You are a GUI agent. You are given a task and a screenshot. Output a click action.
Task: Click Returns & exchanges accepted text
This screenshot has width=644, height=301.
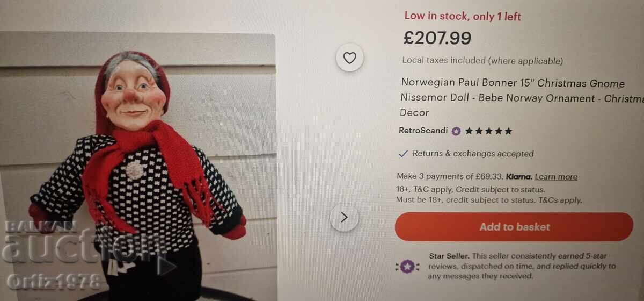(x=473, y=154)
